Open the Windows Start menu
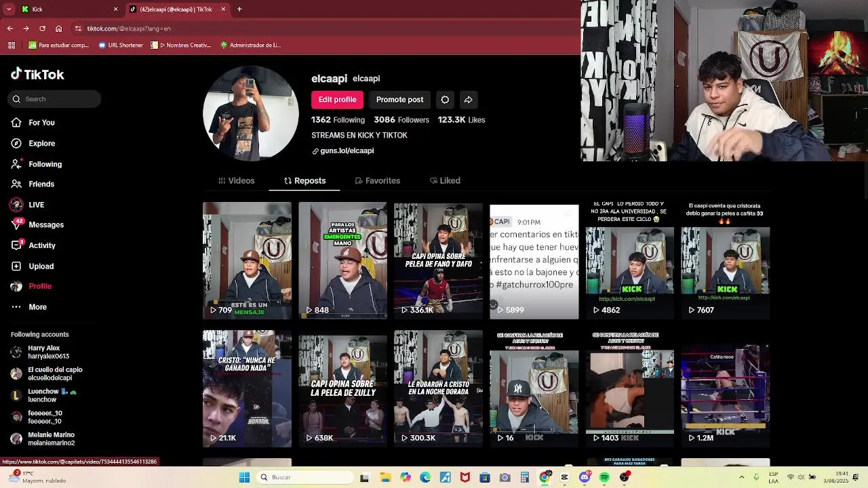The image size is (868, 488). coord(244,478)
